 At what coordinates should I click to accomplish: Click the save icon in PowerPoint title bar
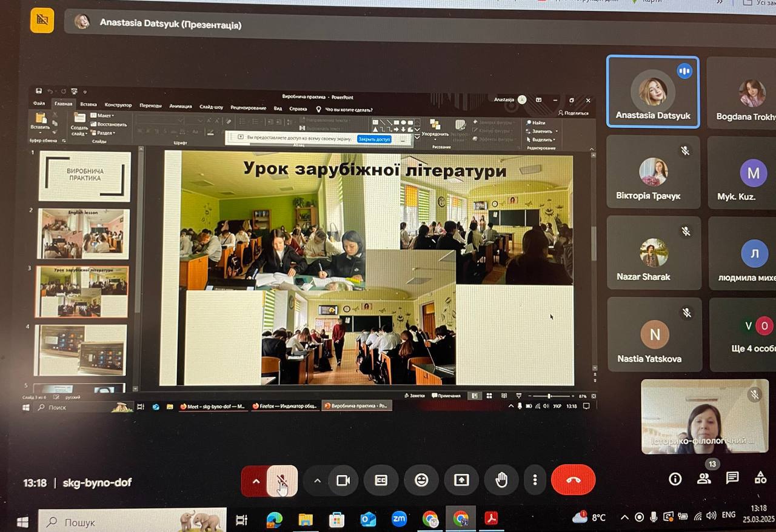pos(39,91)
